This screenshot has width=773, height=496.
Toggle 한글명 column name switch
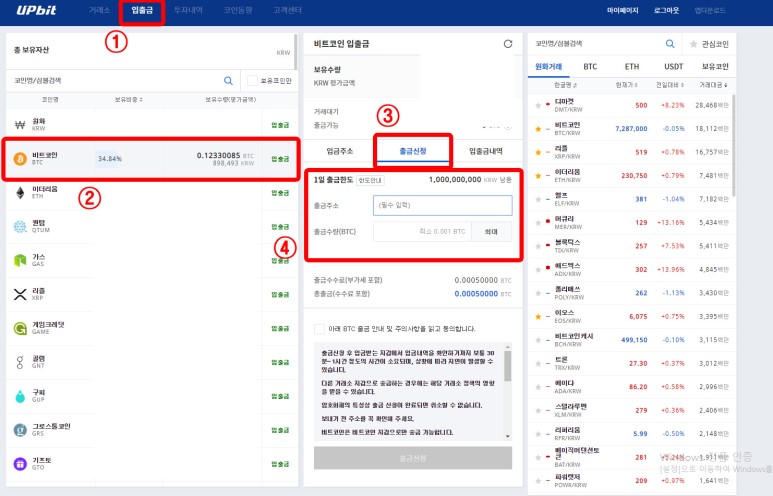pos(565,85)
